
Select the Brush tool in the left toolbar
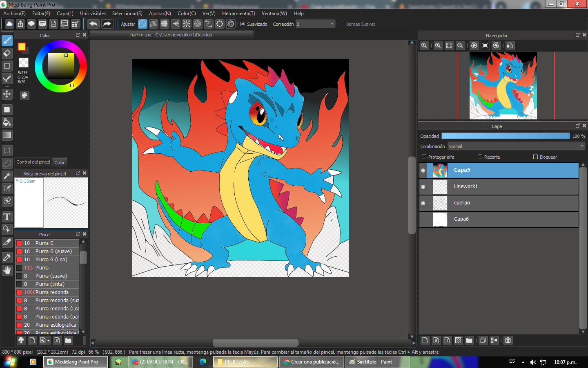(7, 40)
